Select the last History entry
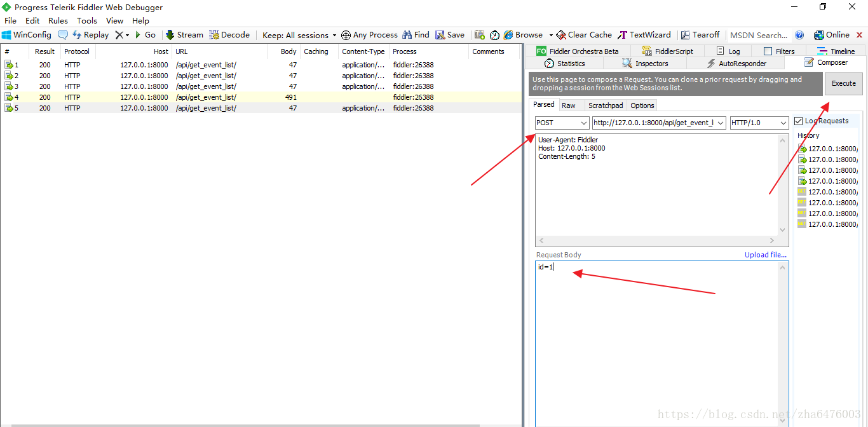The image size is (868, 427). 827,224
